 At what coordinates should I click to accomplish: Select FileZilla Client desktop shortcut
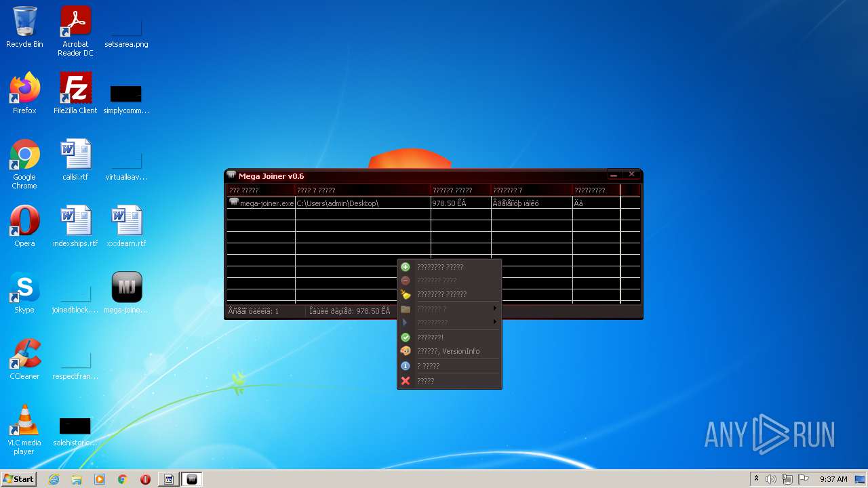pos(75,94)
